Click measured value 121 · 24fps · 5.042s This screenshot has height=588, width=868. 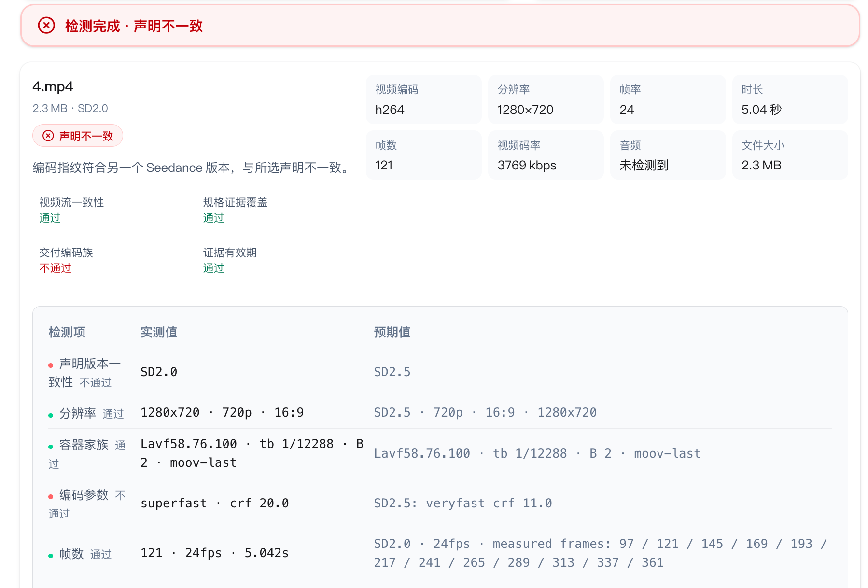215,553
